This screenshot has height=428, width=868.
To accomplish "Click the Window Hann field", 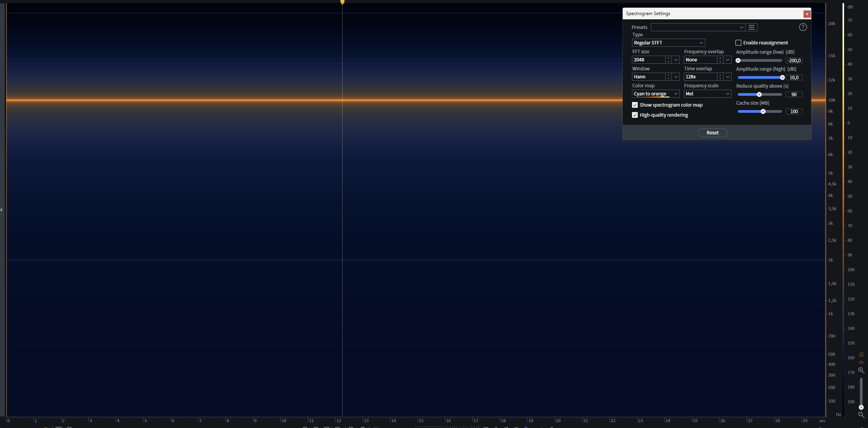I will [x=649, y=77].
